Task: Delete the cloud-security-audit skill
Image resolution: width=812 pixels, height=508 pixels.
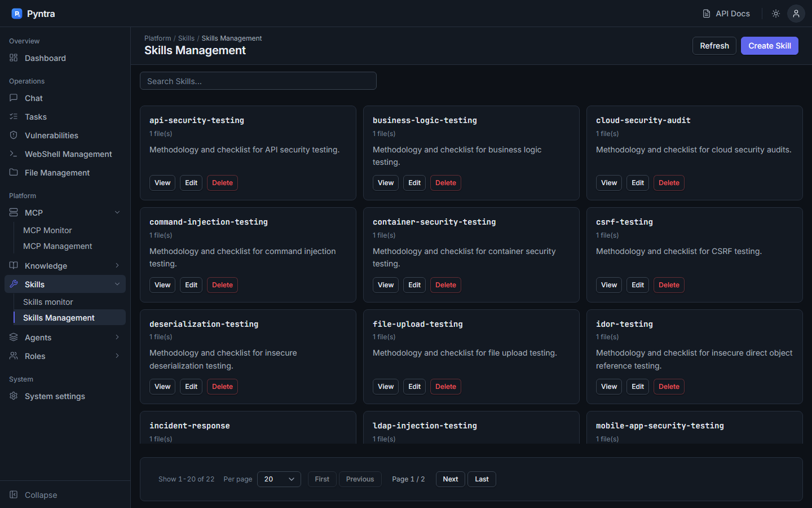Action: pos(669,183)
